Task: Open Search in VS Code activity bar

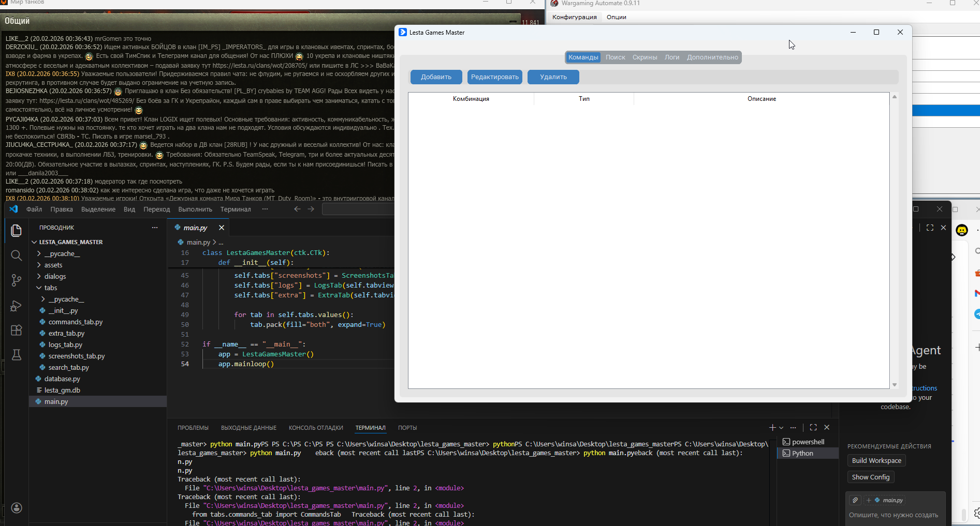Action: click(16, 256)
